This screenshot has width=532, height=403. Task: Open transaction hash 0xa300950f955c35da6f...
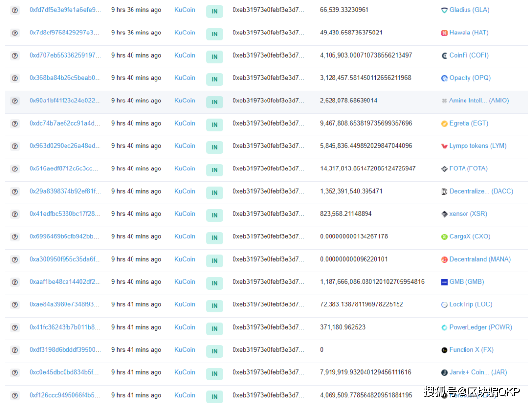click(65, 259)
